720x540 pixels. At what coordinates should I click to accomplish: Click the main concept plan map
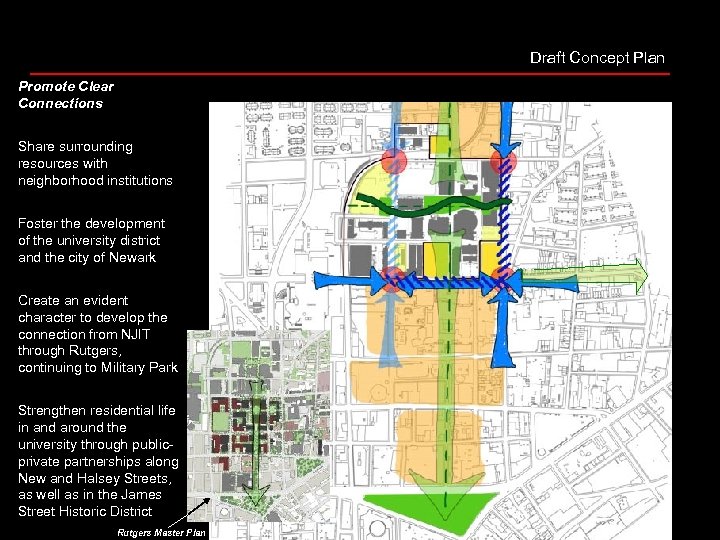point(440,321)
